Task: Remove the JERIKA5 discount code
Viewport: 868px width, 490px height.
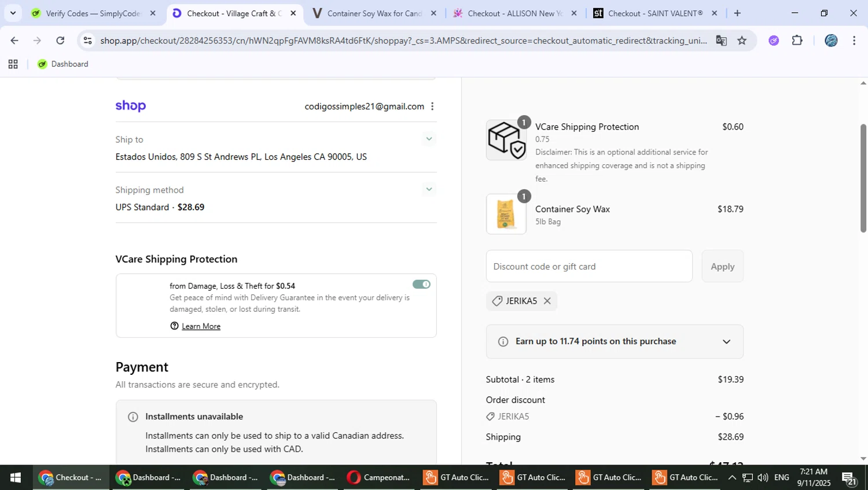Action: 547,301
